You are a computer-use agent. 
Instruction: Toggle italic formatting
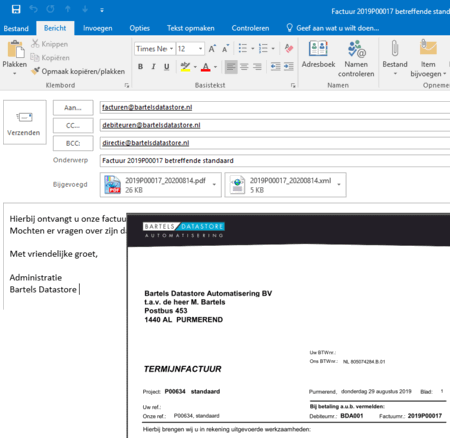coord(153,67)
